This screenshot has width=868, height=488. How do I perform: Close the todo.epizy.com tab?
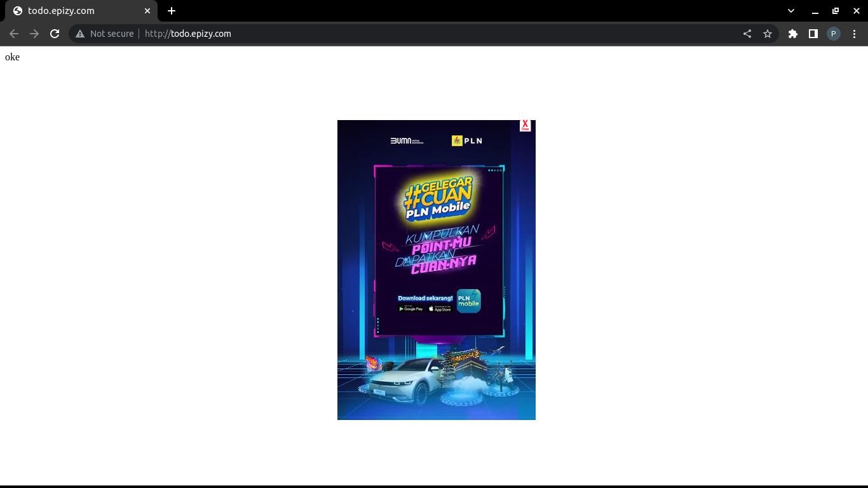(x=147, y=11)
